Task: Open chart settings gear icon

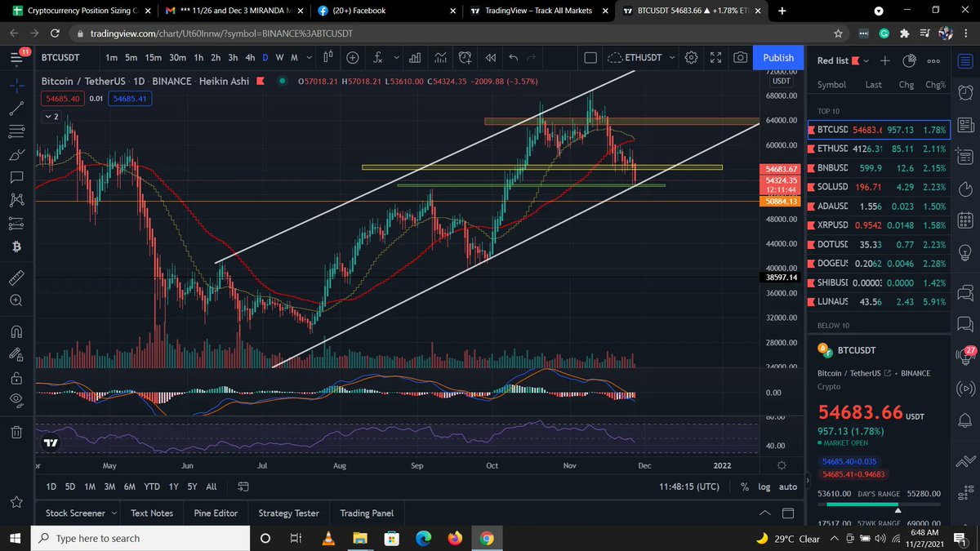Action: coord(691,58)
